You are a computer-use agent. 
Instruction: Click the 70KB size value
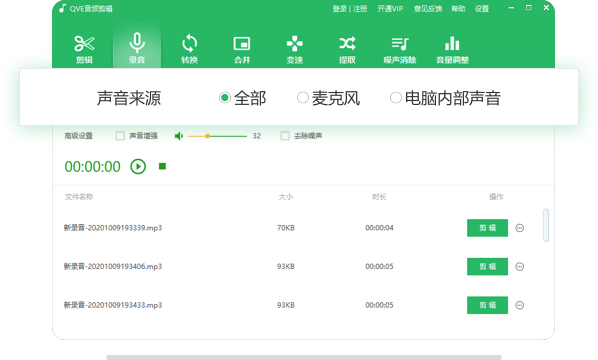point(286,228)
